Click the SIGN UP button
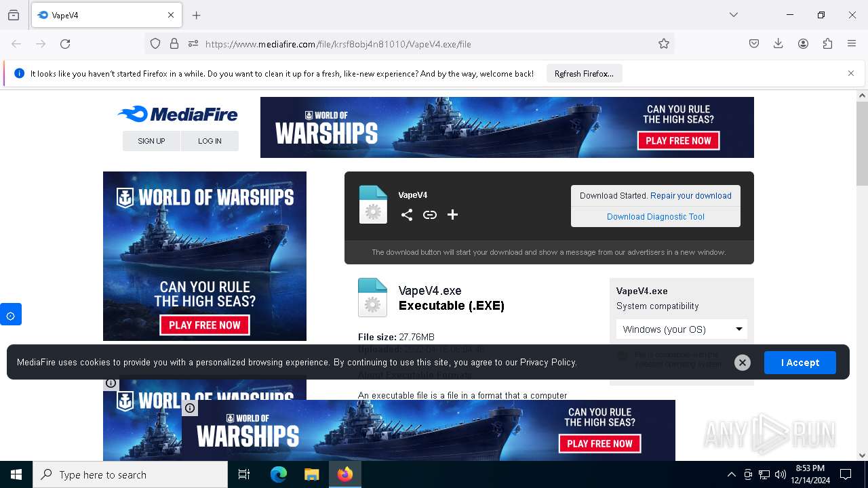Viewport: 868px width, 488px height. (151, 141)
